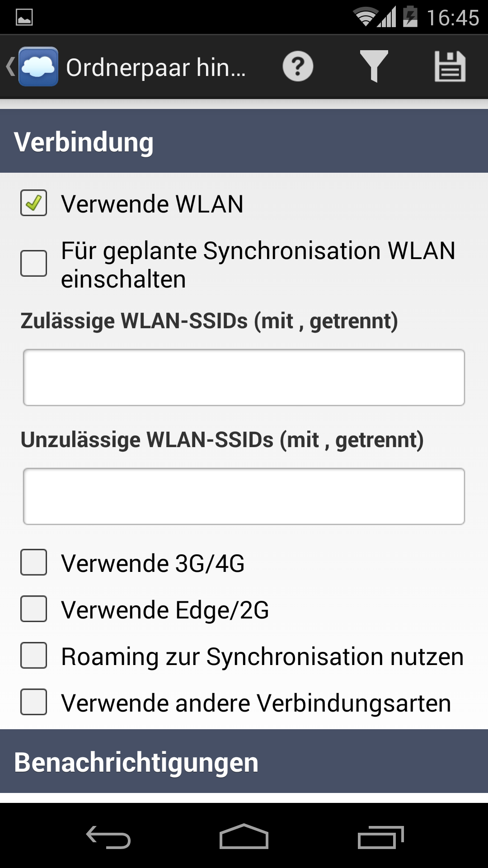Viewport: 488px width, 868px height.
Task: Focus the Zulässige WLAN-SSIDs text field
Action: [x=244, y=377]
